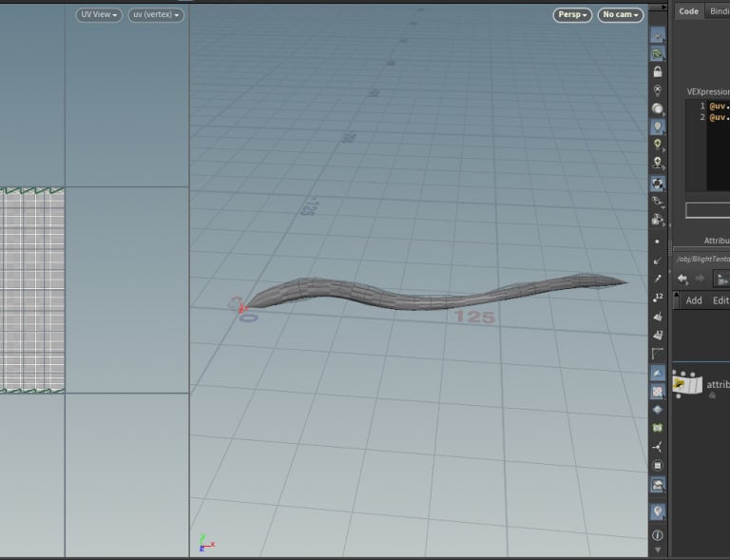Open display options info icon
The image size is (730, 560).
coord(658,535)
